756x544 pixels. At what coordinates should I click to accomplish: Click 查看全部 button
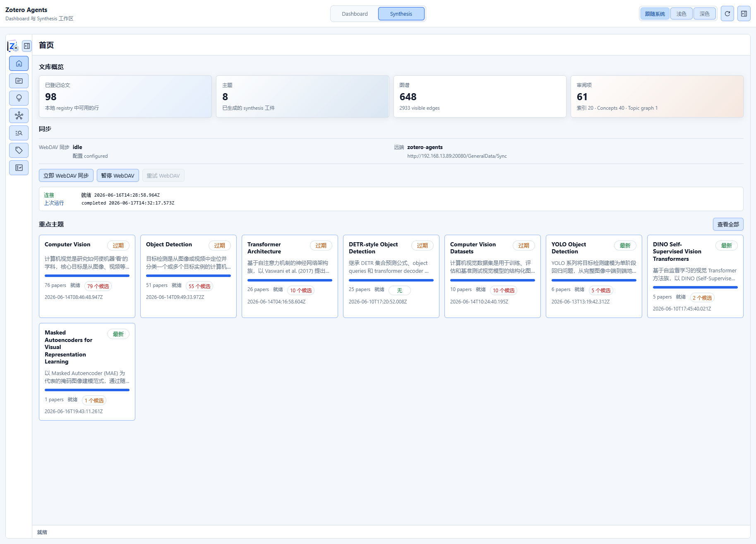coord(728,224)
